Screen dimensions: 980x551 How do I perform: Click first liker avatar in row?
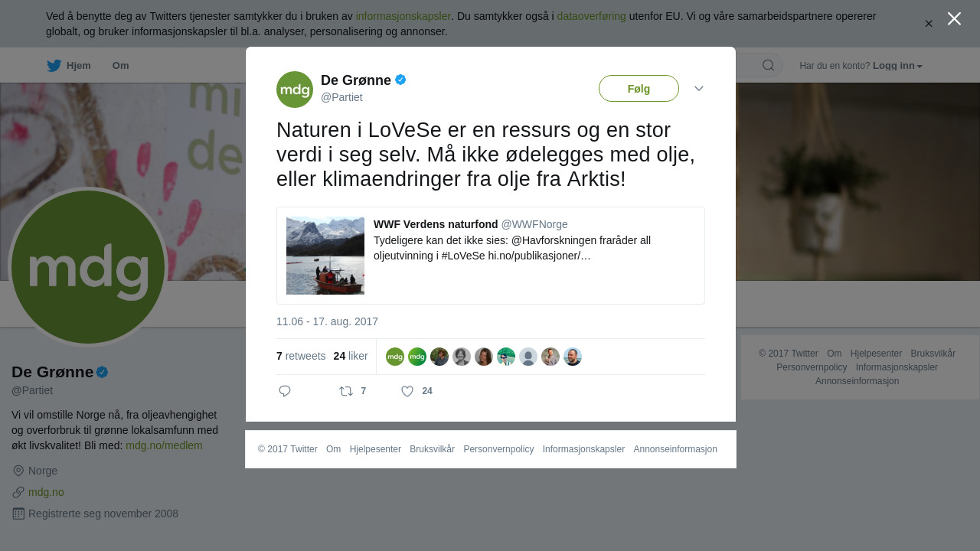tap(395, 357)
